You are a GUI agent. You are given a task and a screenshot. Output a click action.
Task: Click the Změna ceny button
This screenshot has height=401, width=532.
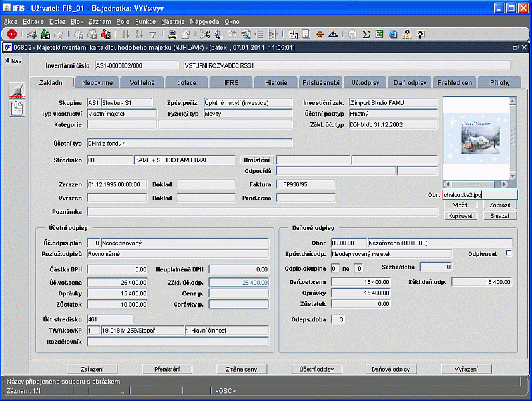(241, 369)
